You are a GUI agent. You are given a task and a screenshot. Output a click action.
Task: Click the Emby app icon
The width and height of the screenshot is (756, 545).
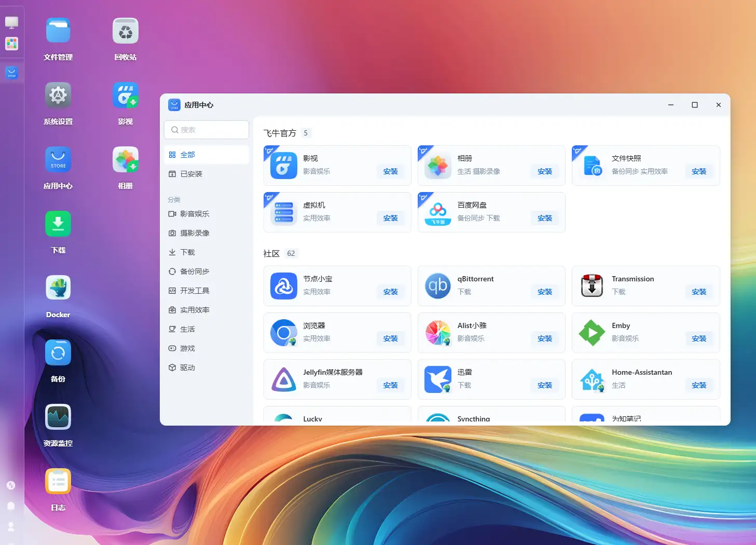pyautogui.click(x=592, y=333)
